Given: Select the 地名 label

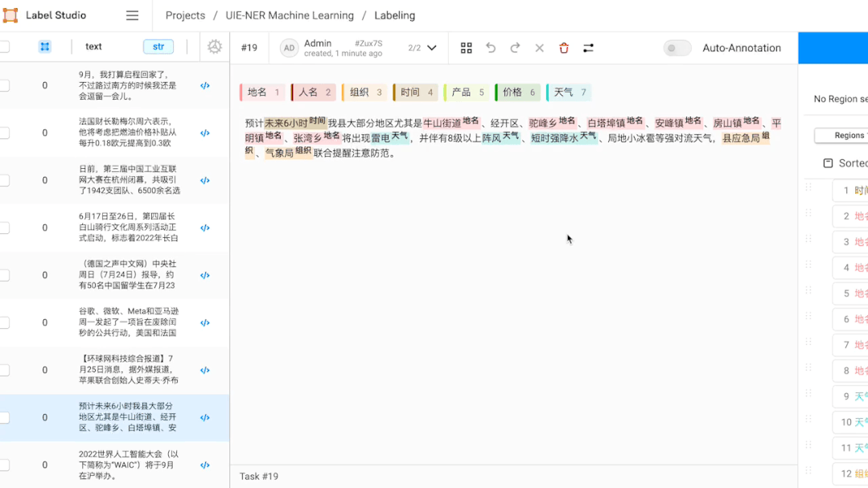Looking at the screenshot, I should pyautogui.click(x=262, y=92).
